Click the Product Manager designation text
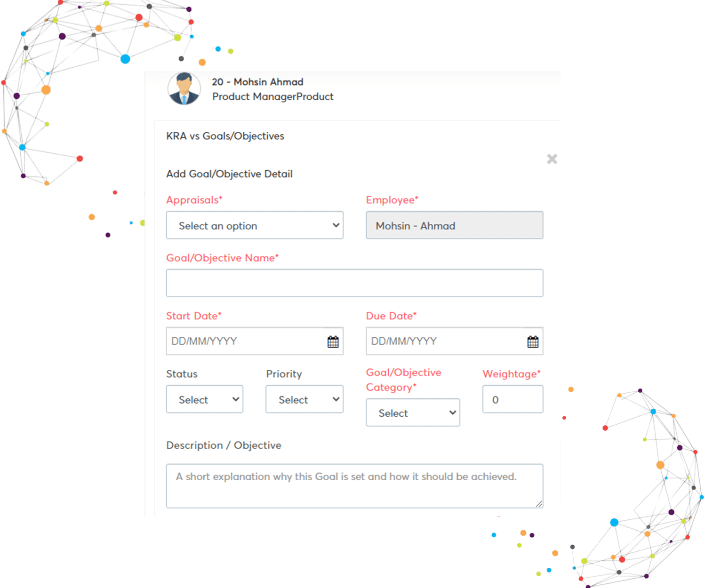Screen dimensions: 705x588 [x=272, y=96]
